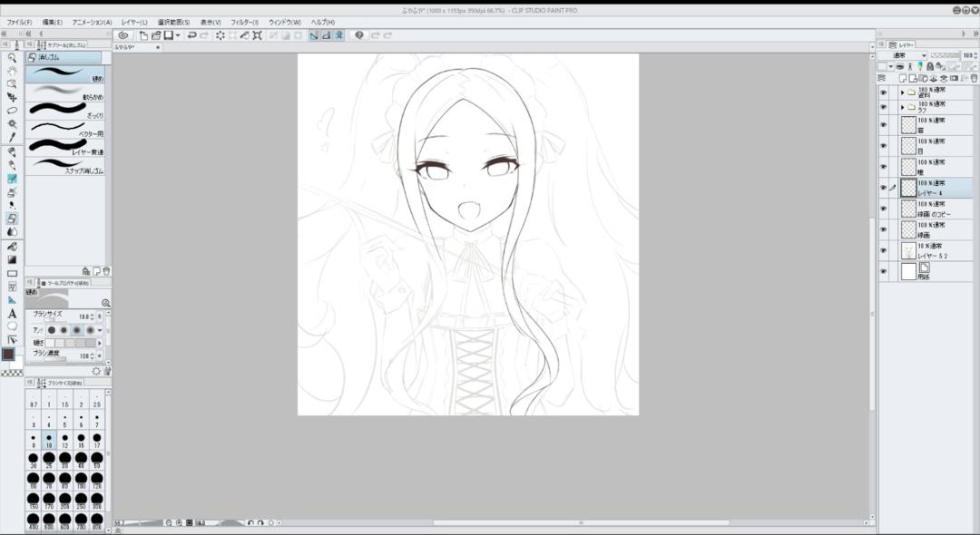Delete sub tool with trash icon
The height and width of the screenshot is (535, 980).
(x=107, y=271)
